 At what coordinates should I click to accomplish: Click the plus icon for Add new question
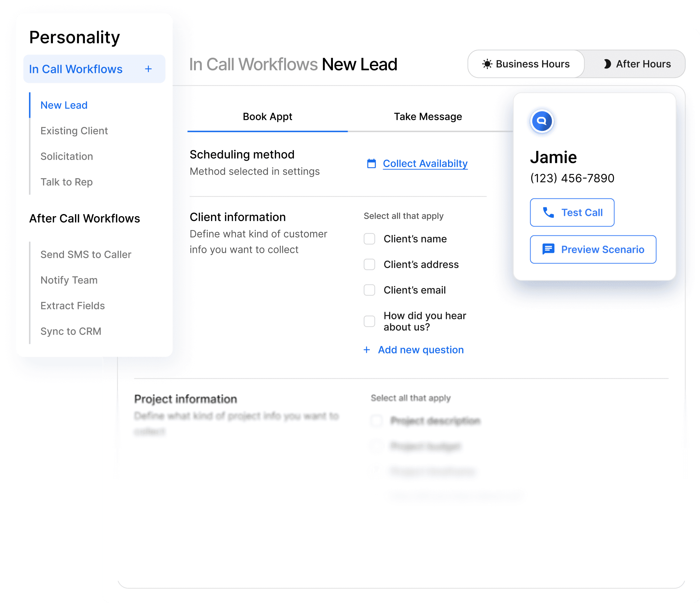coord(367,350)
